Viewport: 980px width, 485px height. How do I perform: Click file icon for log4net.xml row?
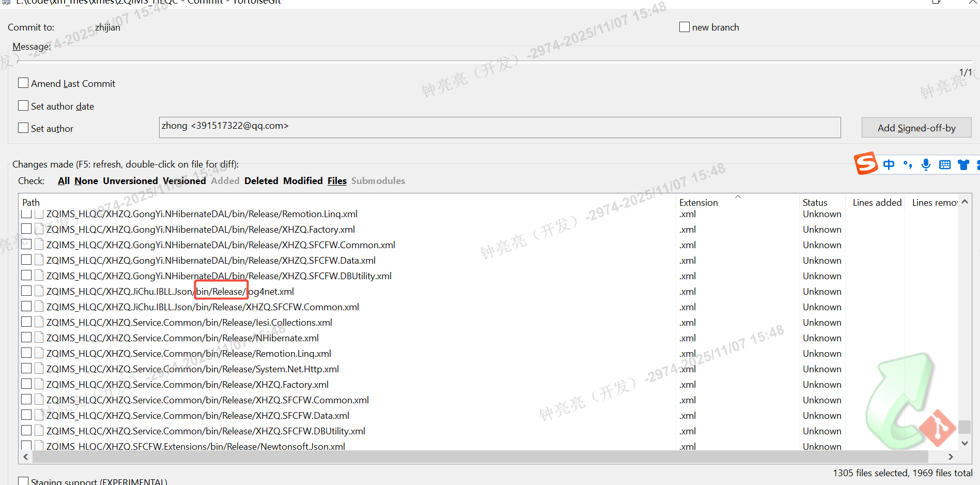pyautogui.click(x=39, y=291)
